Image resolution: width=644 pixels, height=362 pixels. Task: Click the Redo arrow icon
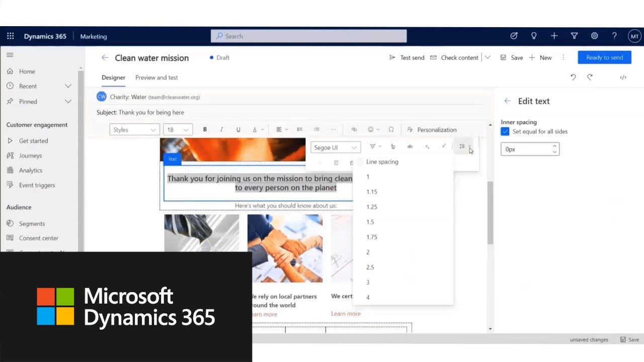pos(590,77)
